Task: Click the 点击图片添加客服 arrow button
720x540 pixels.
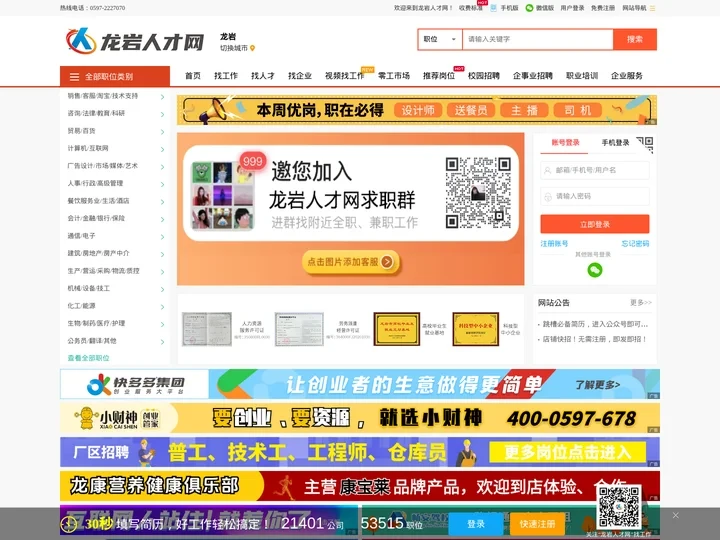Action: click(x=387, y=262)
